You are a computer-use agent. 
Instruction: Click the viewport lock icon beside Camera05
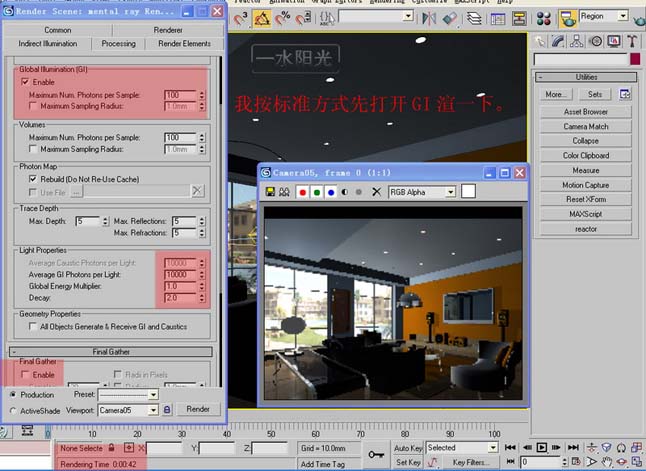tap(167, 410)
